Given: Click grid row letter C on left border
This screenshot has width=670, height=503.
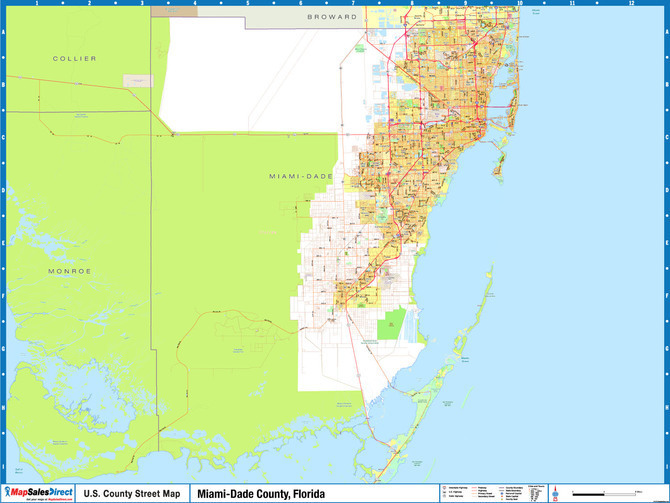Looking at the screenshot, I should [x=3, y=137].
